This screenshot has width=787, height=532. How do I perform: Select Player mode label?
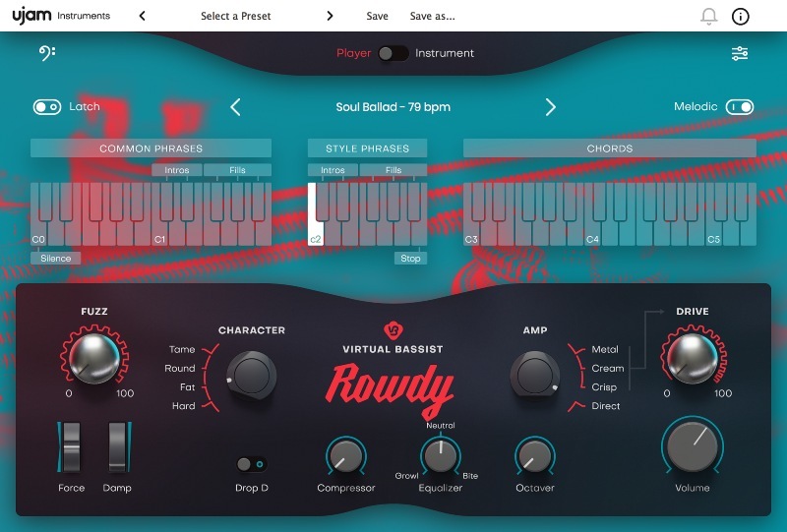[353, 53]
